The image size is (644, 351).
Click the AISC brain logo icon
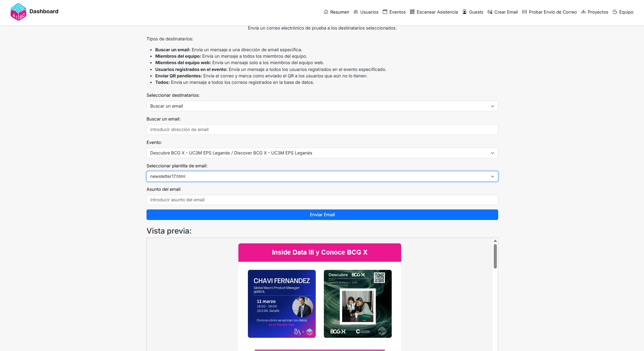(x=18, y=12)
